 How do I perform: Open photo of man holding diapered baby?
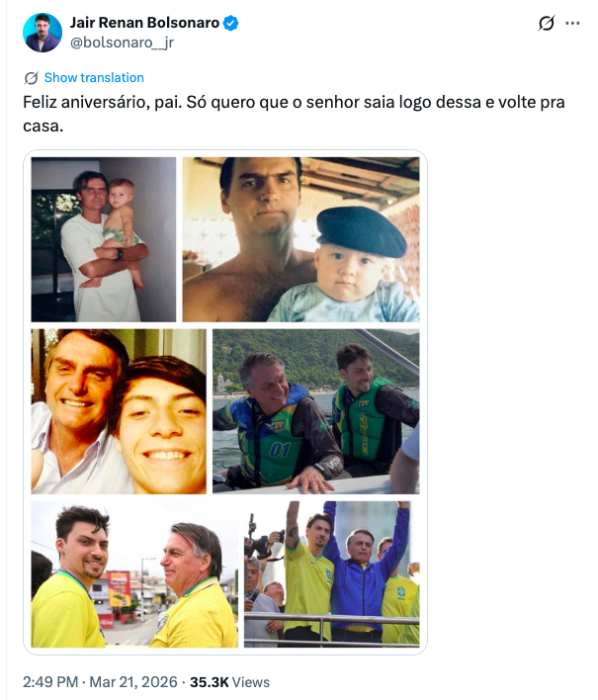[x=104, y=239]
